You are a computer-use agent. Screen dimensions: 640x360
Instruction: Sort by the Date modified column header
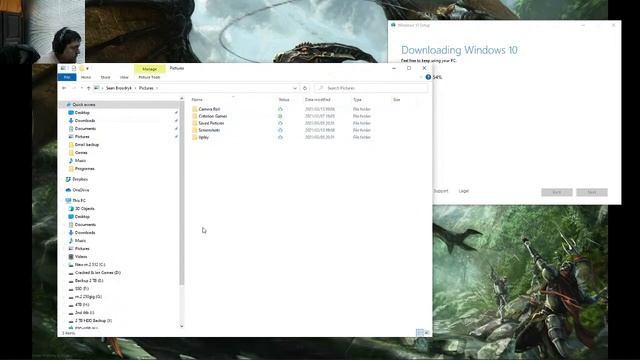318,100
